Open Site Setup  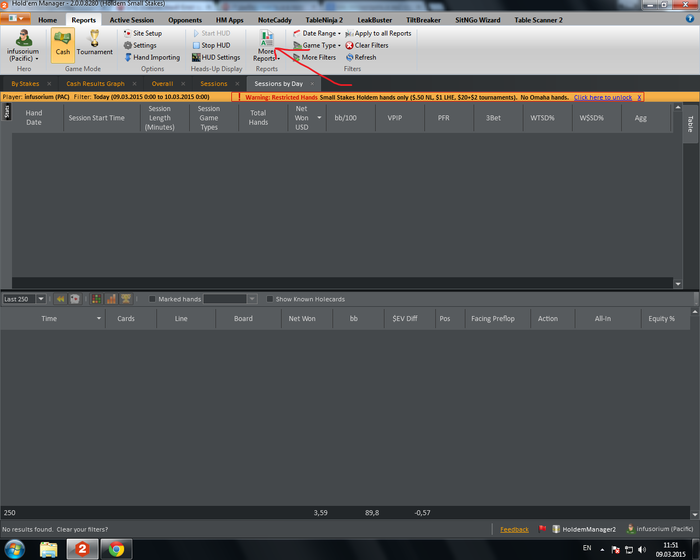143,33
